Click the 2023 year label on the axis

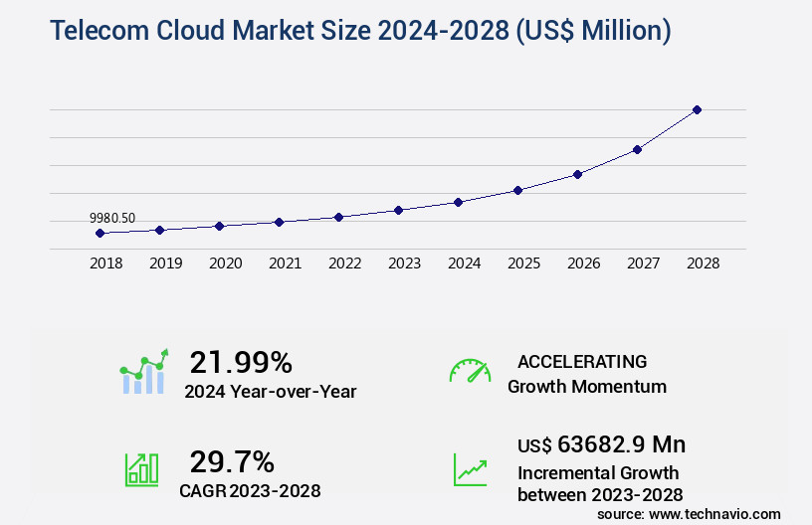point(404,263)
